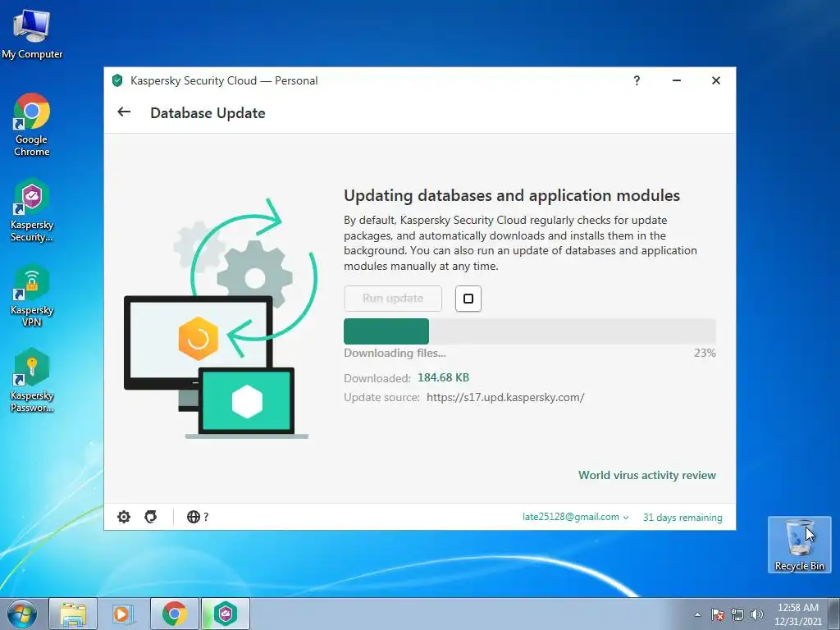Click the 23% progress value
Viewport: 840px width, 630px height.
(x=705, y=353)
